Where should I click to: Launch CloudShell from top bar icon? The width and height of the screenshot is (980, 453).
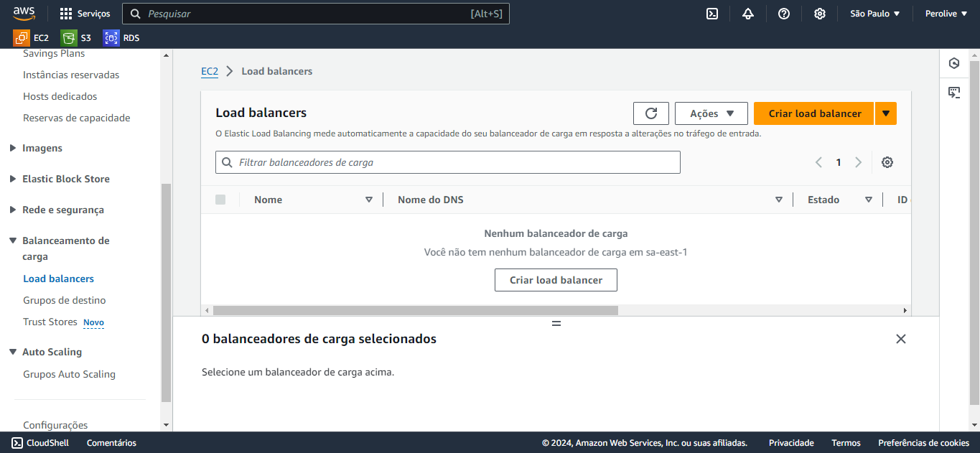coord(712,14)
